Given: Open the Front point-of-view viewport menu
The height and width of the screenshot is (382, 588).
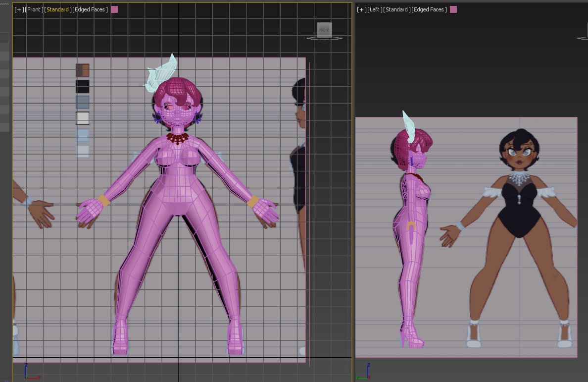Looking at the screenshot, I should (x=34, y=9).
